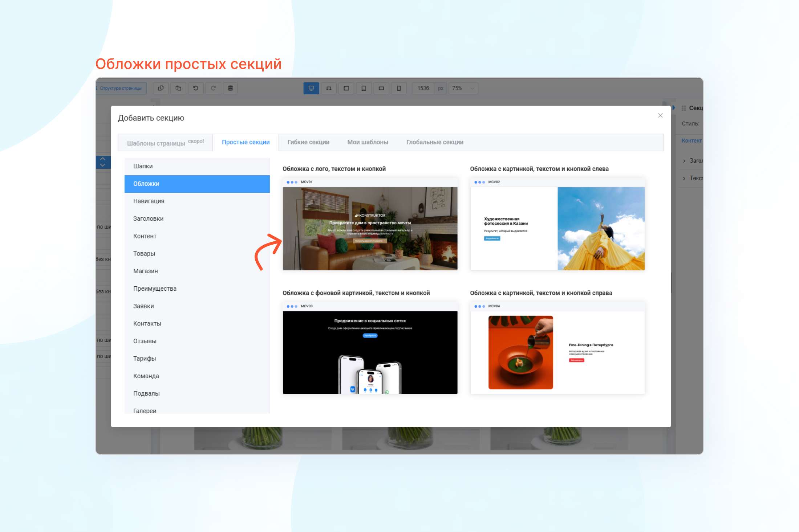Click title Обложка с лого, текстом и кнопкой

(x=334, y=169)
